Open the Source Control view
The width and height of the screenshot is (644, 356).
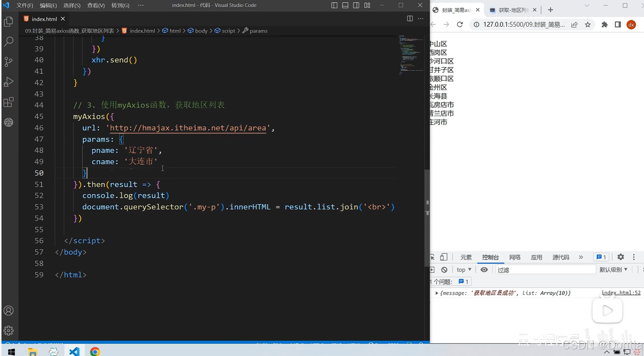point(8,62)
